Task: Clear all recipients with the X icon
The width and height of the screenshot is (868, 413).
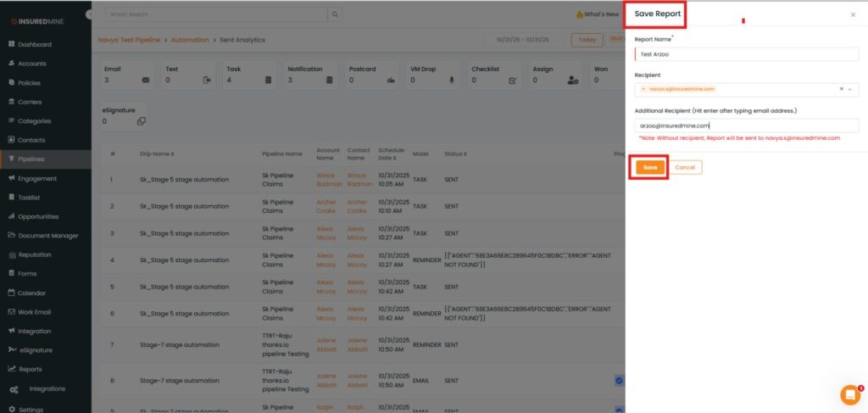Action: click(x=841, y=89)
